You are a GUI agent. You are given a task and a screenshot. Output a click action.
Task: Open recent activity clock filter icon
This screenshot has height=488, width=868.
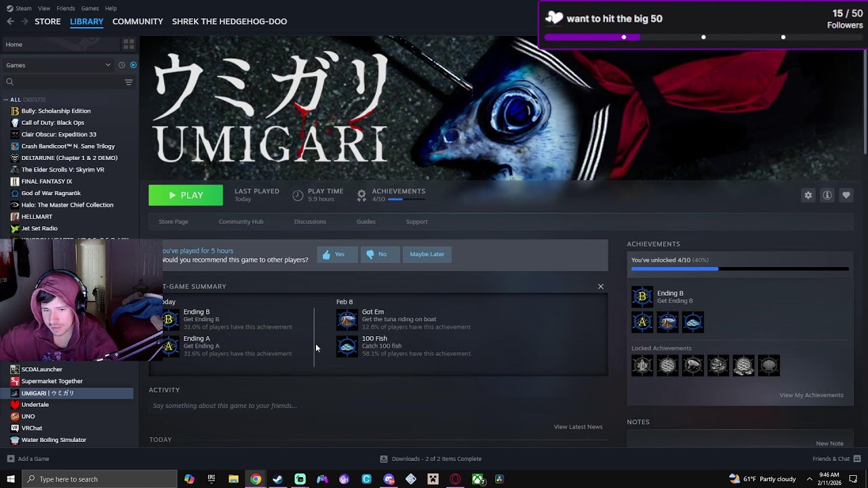[x=121, y=65]
